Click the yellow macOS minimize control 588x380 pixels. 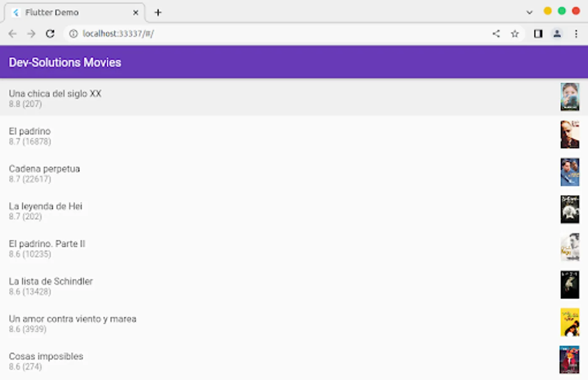pos(547,12)
